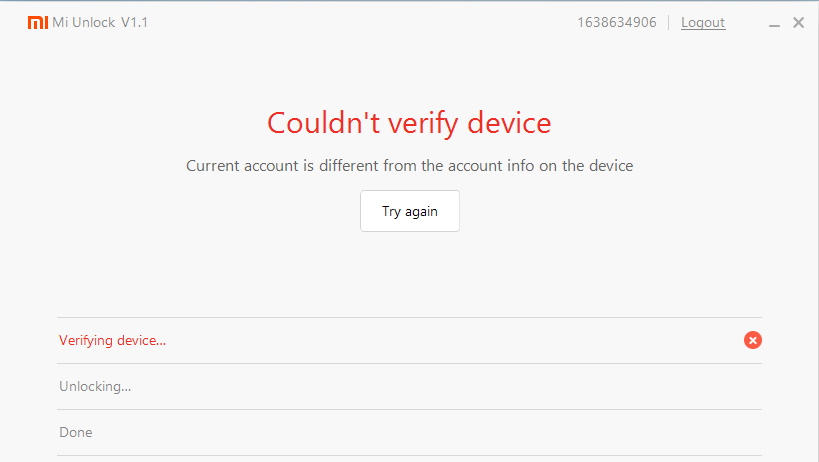Click the word 'device' in the red heading
819x462 pixels.
pos(504,123)
